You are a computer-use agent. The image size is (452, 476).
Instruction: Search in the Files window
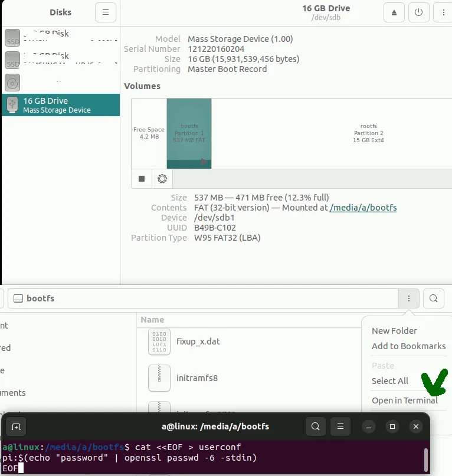point(434,298)
